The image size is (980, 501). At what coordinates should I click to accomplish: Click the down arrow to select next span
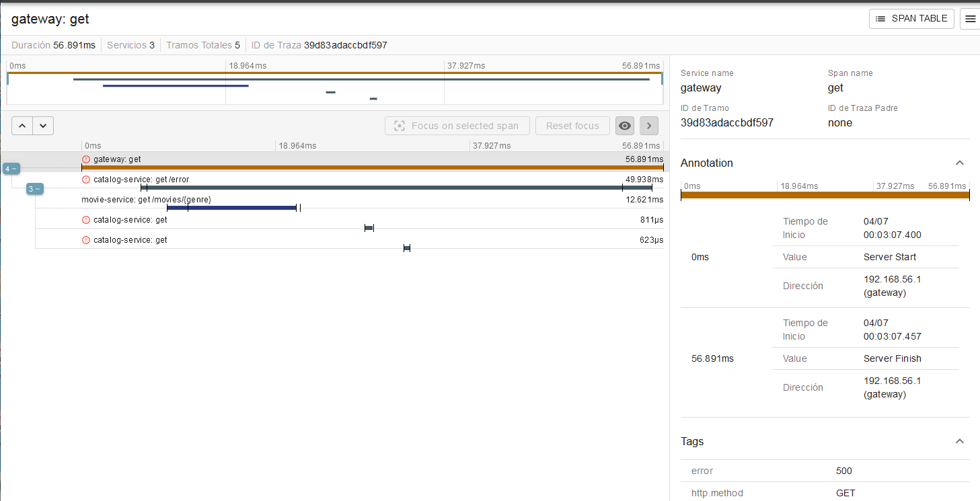(43, 126)
